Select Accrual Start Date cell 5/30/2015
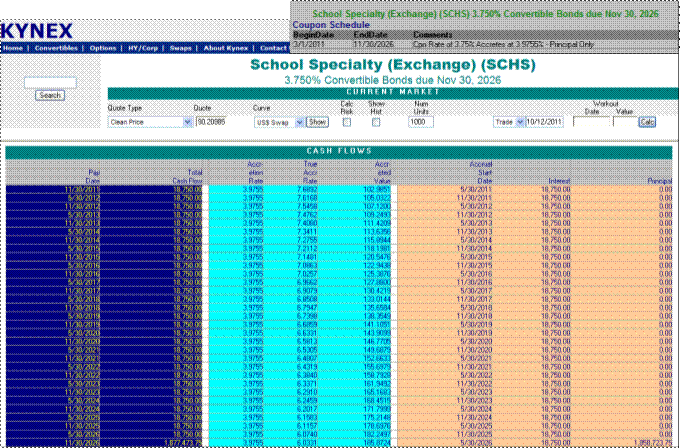 tap(476, 257)
